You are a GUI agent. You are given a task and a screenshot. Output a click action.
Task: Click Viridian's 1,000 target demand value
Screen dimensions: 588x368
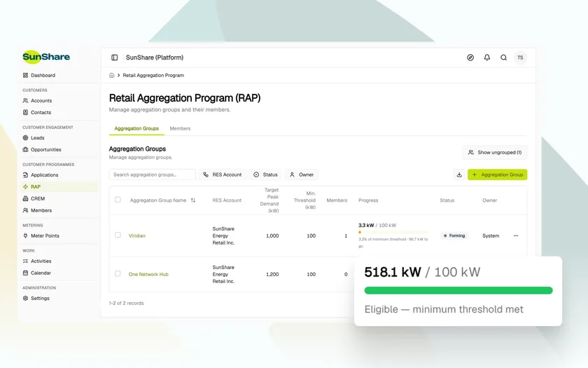pos(272,236)
